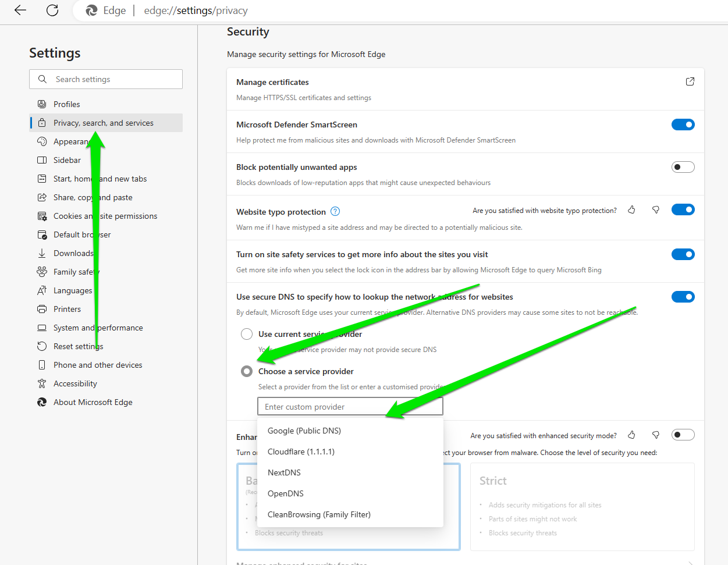Click the Phone and other devices icon
The image size is (728, 565).
click(x=42, y=365)
